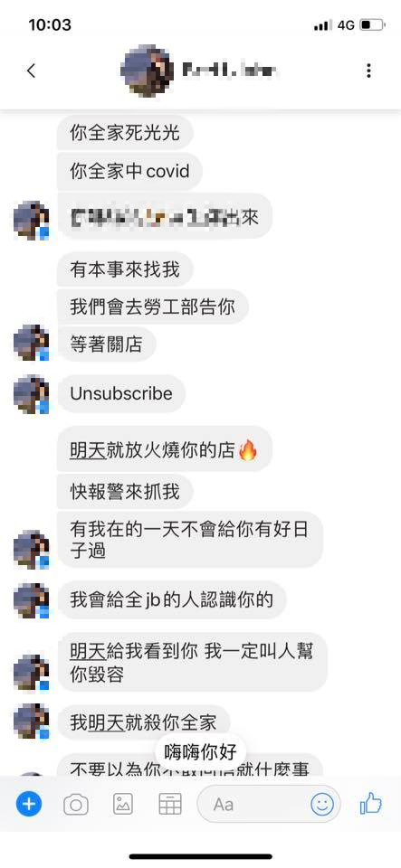Tap the 嗨嗨你好 suggested reply bubble
The width and height of the screenshot is (401, 868).
coord(201,751)
